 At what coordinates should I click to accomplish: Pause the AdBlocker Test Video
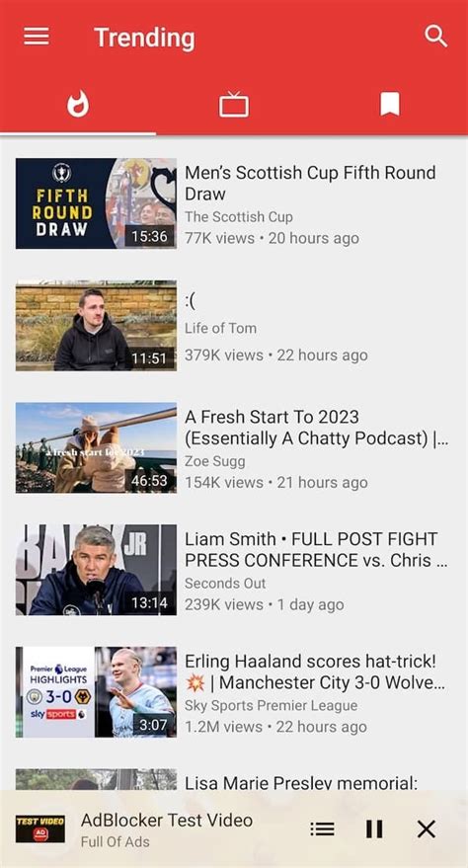point(374,829)
